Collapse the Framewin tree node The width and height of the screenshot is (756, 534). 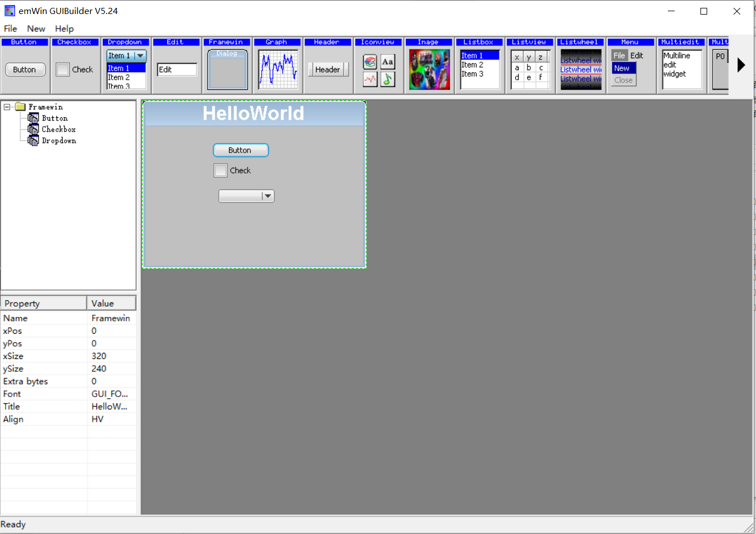pos(7,107)
